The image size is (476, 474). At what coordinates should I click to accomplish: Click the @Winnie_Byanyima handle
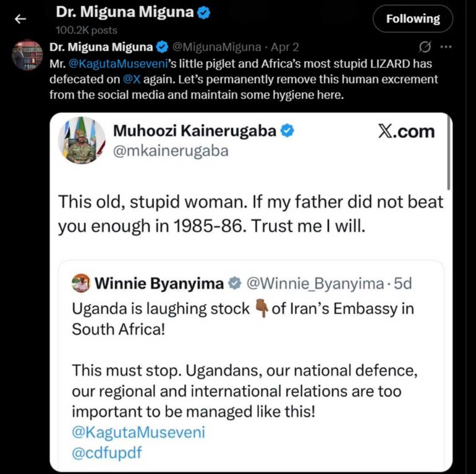315,284
